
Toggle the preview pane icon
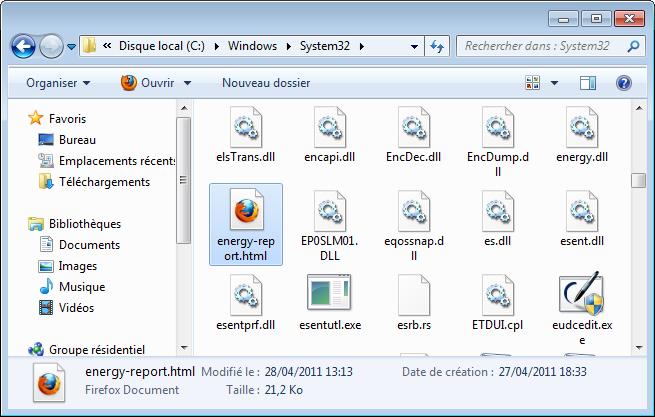point(588,83)
